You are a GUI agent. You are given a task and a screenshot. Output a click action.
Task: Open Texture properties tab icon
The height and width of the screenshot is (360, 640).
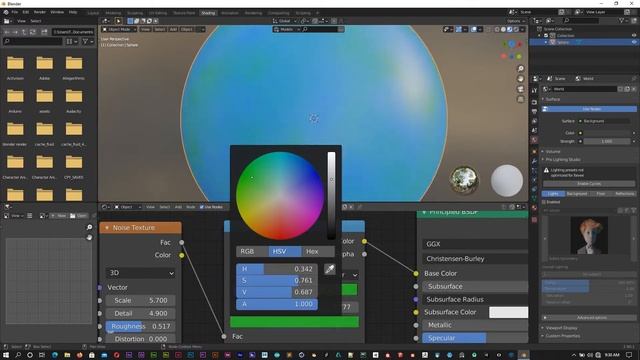click(x=534, y=220)
